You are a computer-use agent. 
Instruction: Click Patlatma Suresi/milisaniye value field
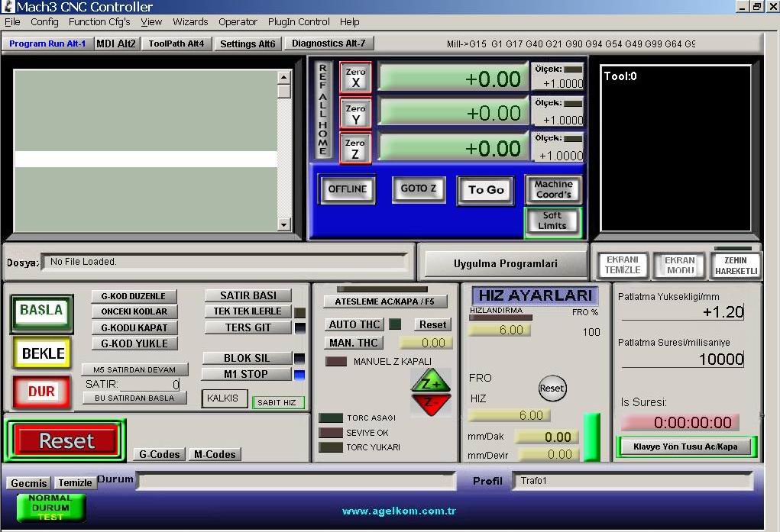click(x=682, y=359)
